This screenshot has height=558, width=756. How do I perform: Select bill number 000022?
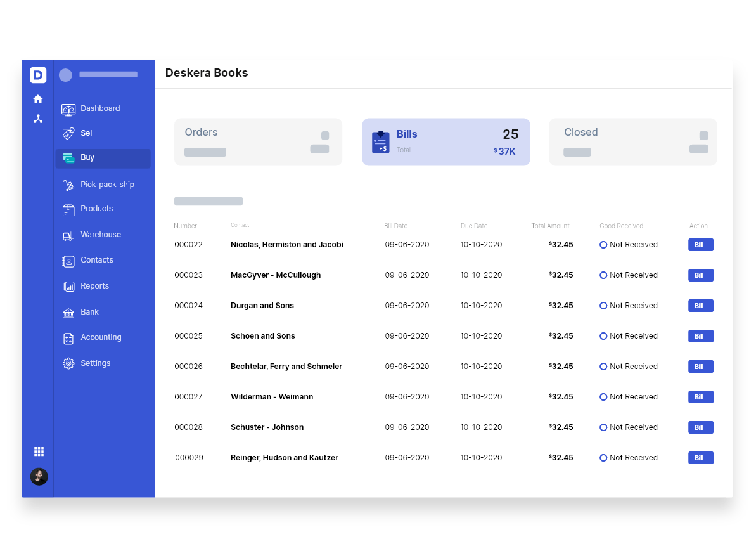pos(188,245)
